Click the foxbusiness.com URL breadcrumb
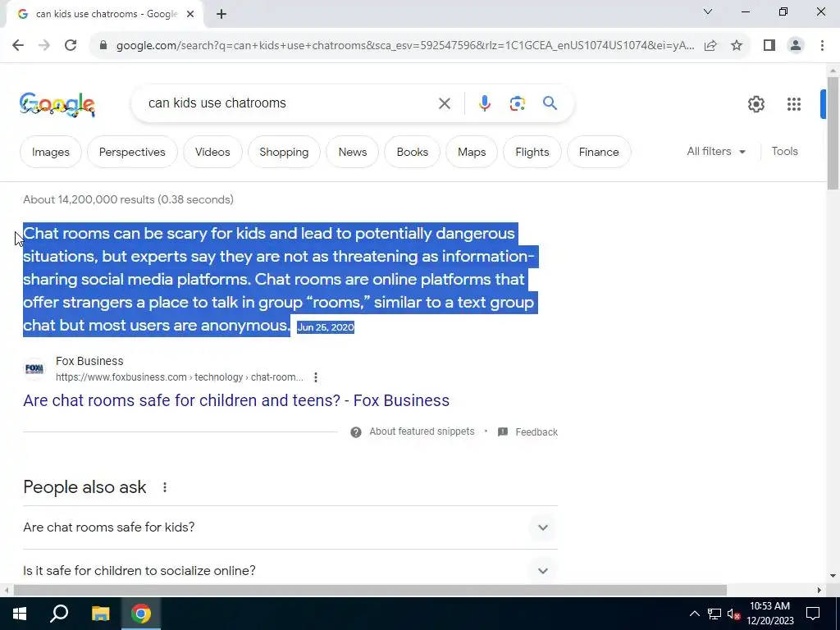 (x=180, y=377)
